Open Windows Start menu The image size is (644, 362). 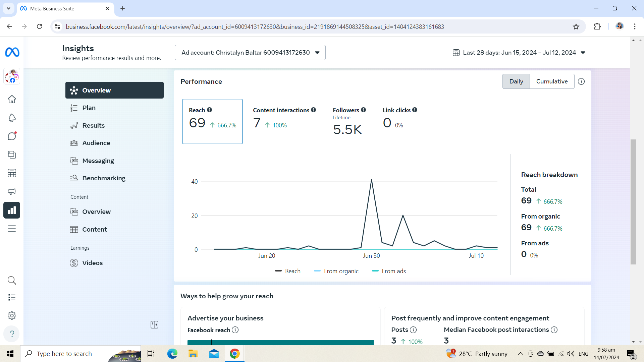click(x=10, y=354)
